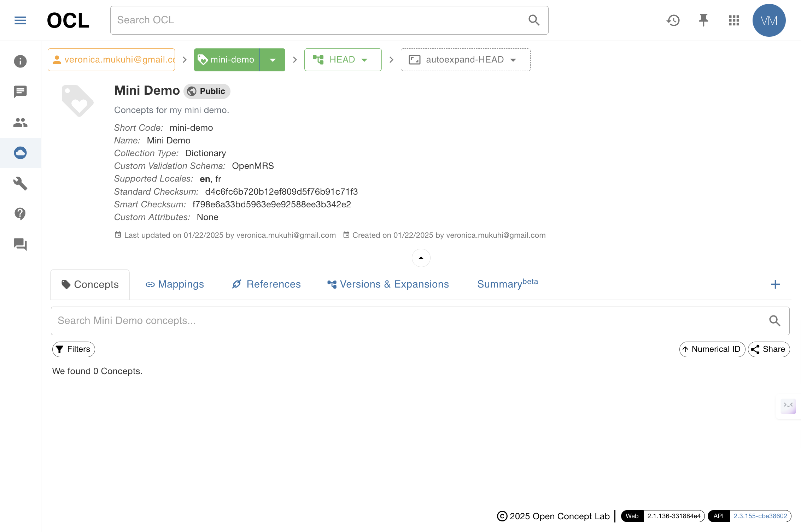This screenshot has height=532, width=801.
Task: Select the cloud icon in the sidebar
Action: pos(20,153)
